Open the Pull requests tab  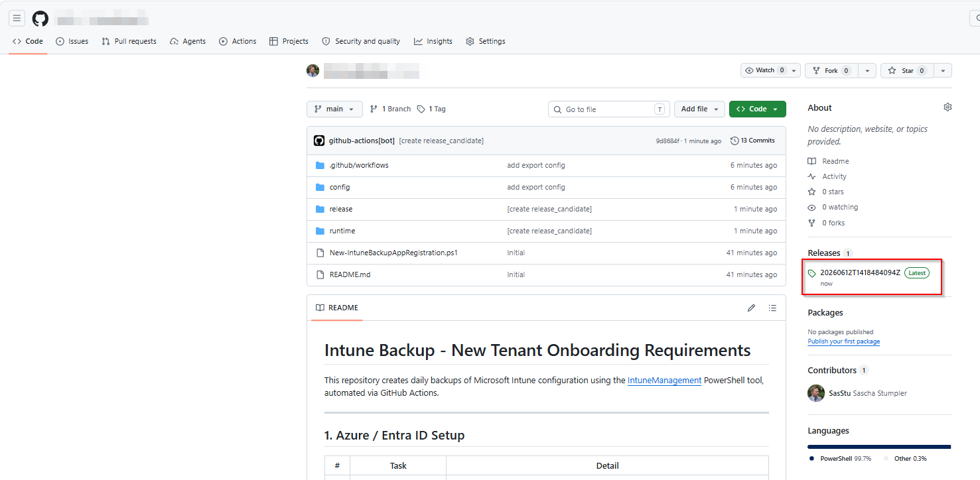pos(129,41)
